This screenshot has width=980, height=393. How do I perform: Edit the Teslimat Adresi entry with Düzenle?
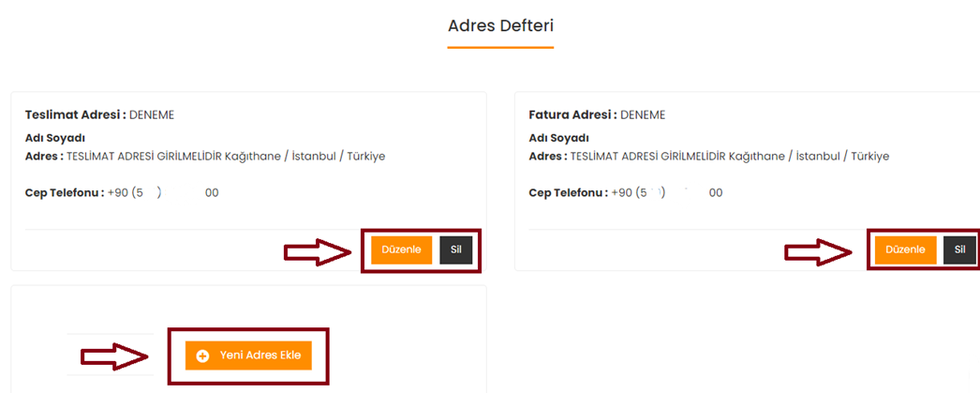[x=401, y=249]
